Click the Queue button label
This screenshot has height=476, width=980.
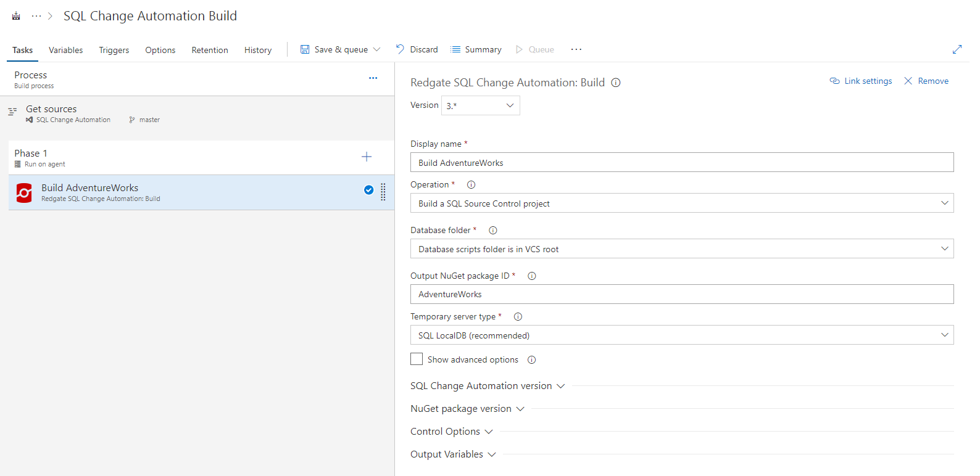pyautogui.click(x=541, y=49)
